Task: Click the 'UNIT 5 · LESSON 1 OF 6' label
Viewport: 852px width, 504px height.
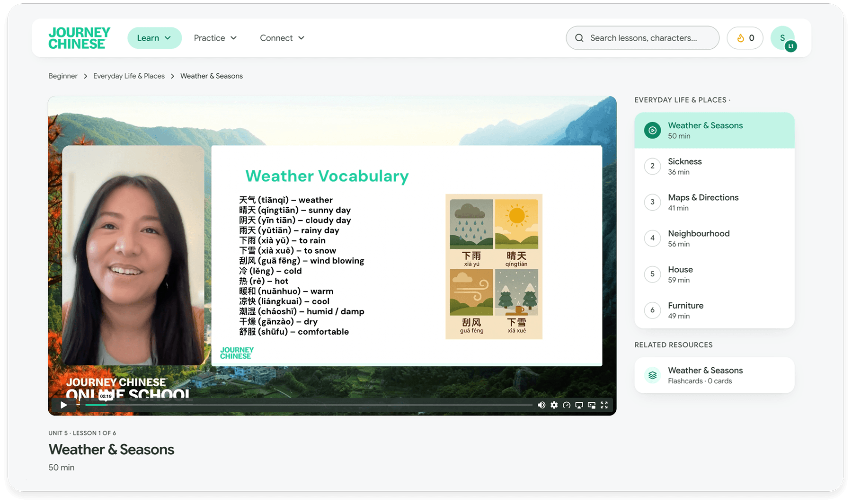Action: click(82, 433)
